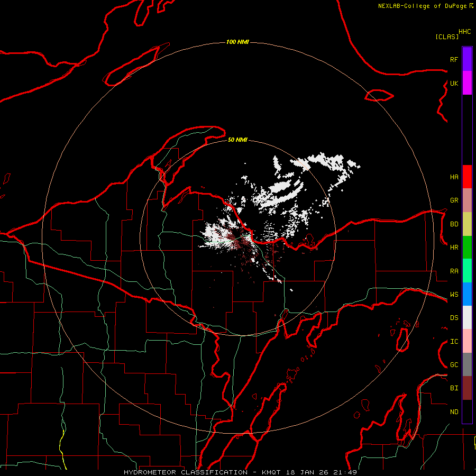Click the HR legend label
The width and height of the screenshot is (476, 476).
pos(454,248)
